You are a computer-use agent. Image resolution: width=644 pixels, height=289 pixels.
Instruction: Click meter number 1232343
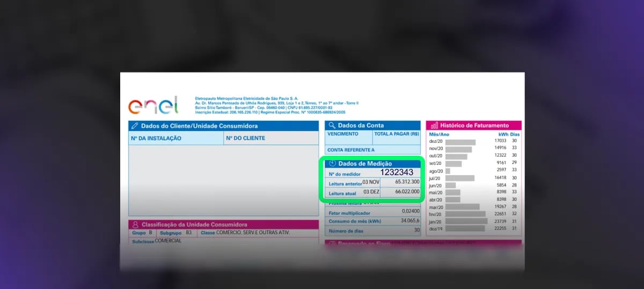pyautogui.click(x=397, y=172)
